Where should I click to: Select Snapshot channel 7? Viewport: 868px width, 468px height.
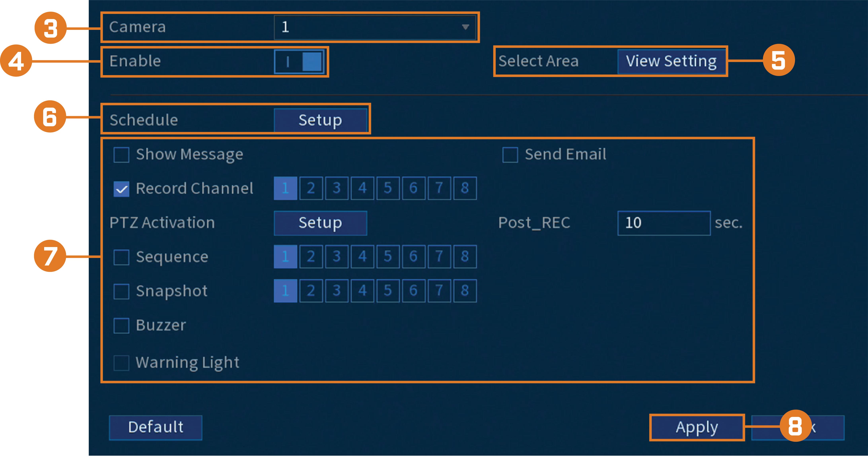click(439, 291)
